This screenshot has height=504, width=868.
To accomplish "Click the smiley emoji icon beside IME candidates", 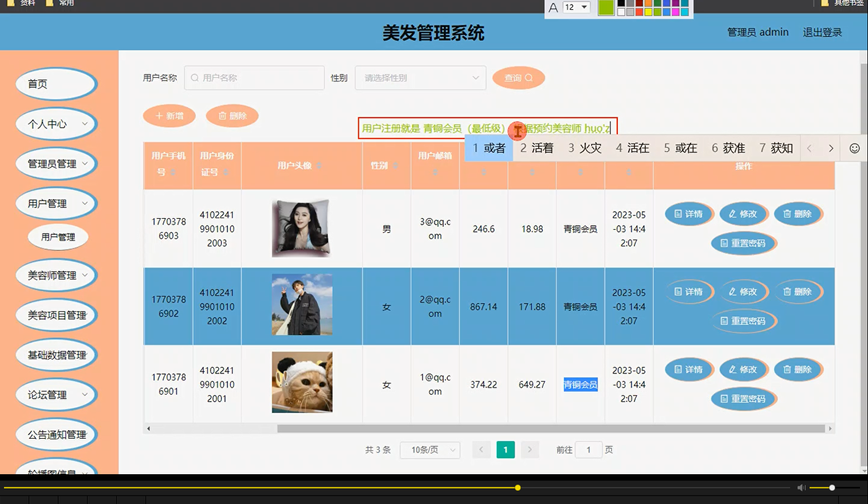I will tap(854, 148).
